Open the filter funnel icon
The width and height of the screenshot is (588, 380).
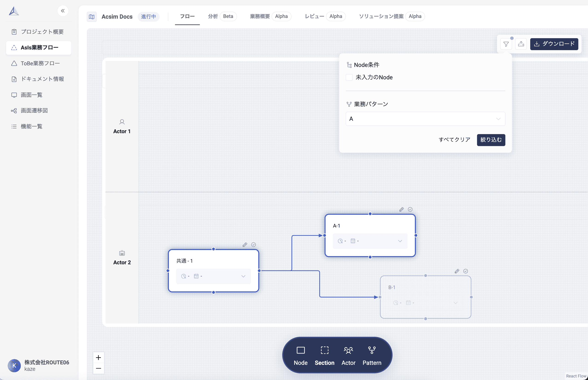click(506, 44)
